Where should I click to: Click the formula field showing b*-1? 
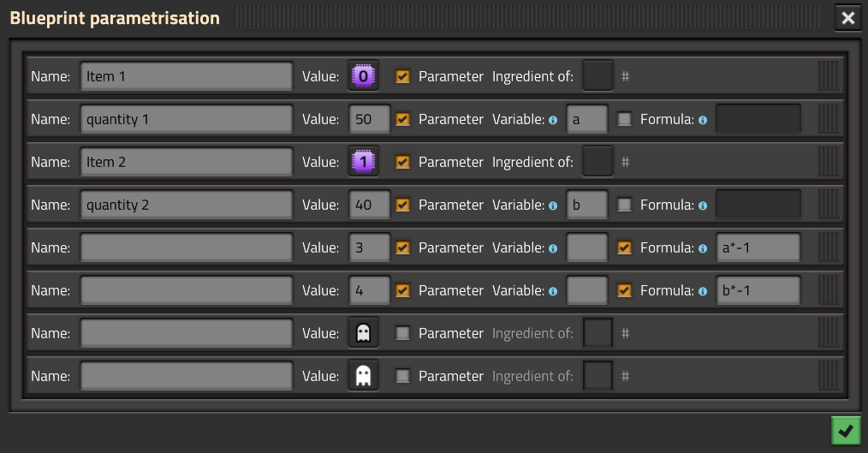pyautogui.click(x=758, y=290)
